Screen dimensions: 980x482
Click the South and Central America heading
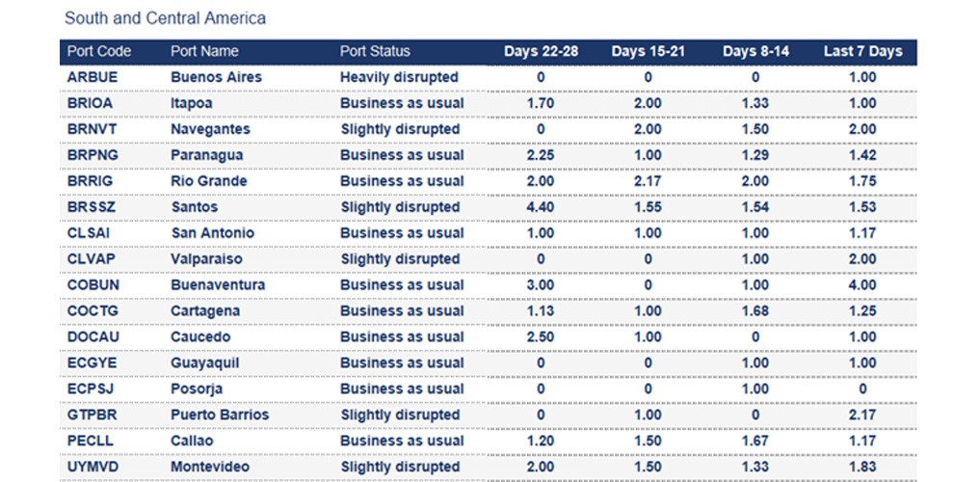click(x=165, y=18)
